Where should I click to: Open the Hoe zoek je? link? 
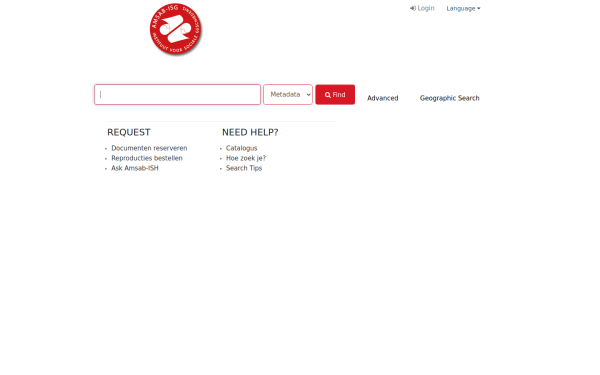pos(246,158)
